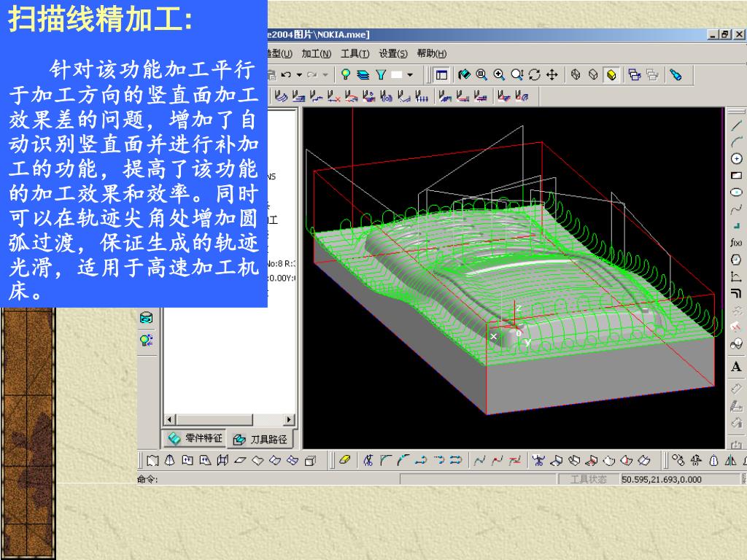Click the light bulb visibility icon

point(346,75)
